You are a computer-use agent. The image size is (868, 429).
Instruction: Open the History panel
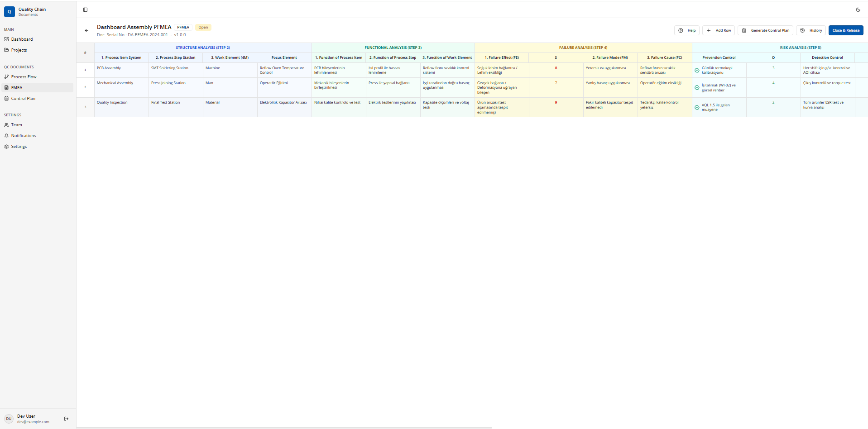(810, 30)
